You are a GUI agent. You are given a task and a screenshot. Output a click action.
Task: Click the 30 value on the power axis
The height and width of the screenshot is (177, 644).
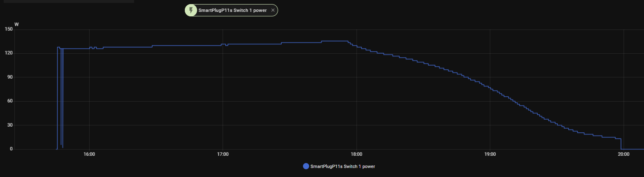pyautogui.click(x=10, y=125)
